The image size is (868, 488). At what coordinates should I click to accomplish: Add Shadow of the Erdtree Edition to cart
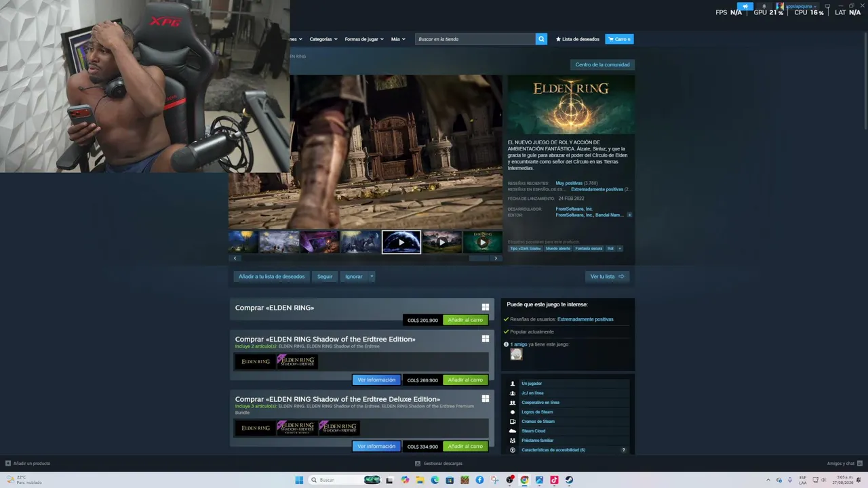tap(465, 380)
